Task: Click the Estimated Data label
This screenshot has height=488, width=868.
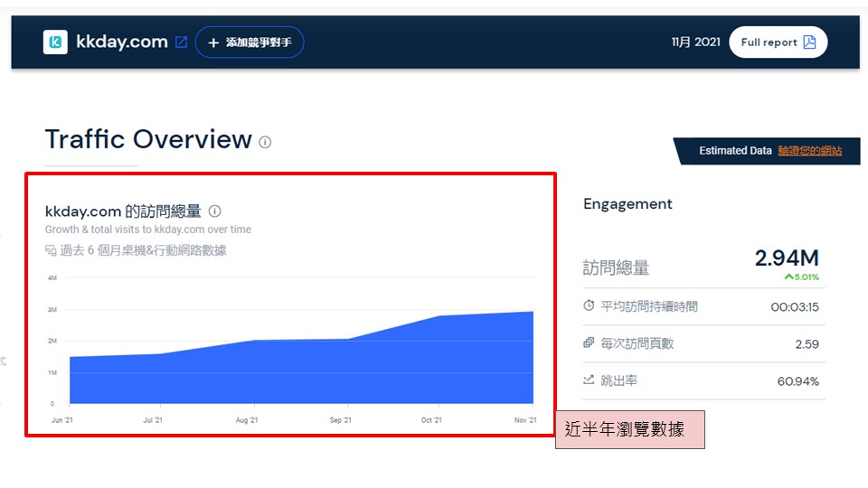Action: [x=735, y=151]
